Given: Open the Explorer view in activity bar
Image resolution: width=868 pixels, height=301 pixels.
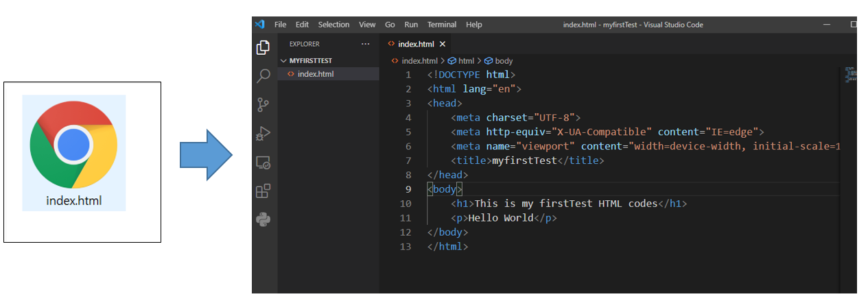Looking at the screenshot, I should (263, 47).
